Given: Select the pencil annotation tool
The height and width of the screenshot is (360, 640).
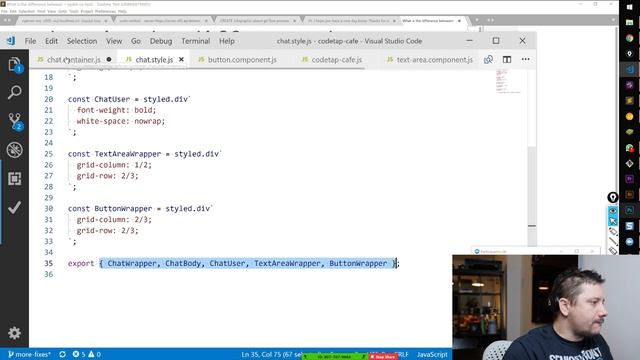Looking at the screenshot, I should (613, 231).
